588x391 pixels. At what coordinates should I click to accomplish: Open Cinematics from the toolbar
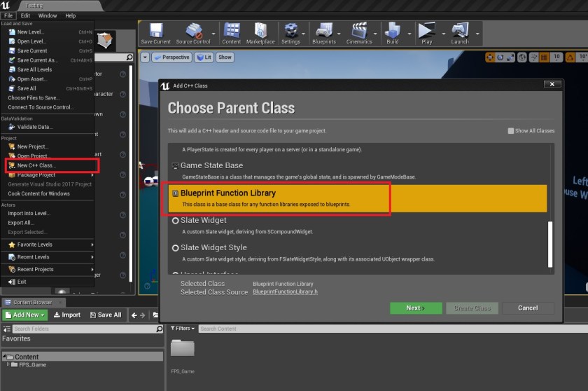(359, 33)
